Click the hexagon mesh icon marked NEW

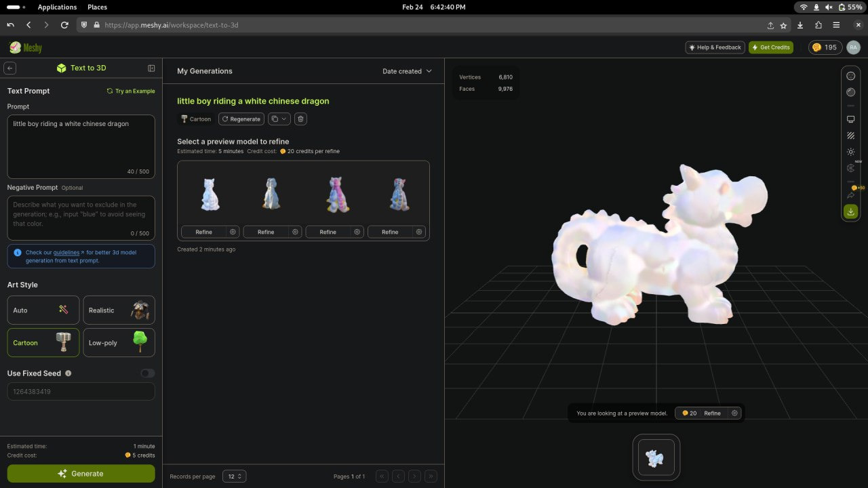851,168
